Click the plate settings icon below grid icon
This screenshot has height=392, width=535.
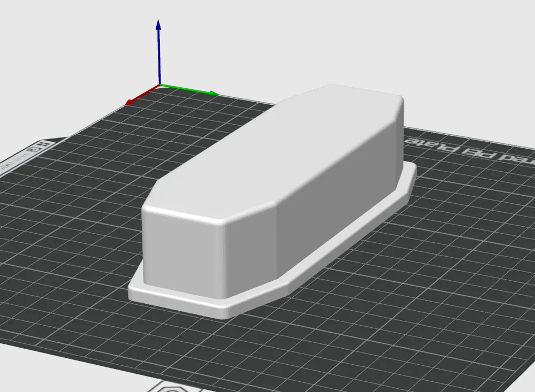click(x=33, y=149)
